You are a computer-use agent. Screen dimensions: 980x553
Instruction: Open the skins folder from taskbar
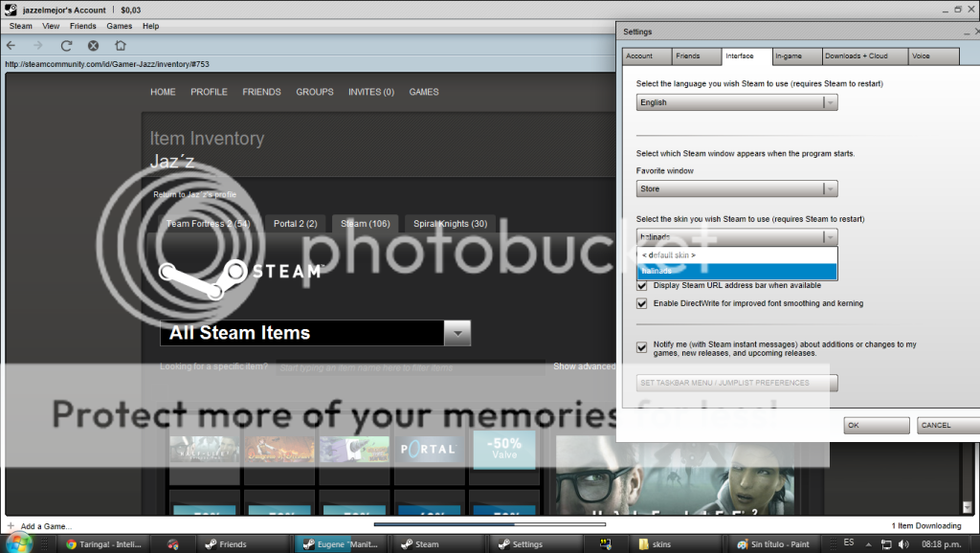pyautogui.click(x=675, y=544)
